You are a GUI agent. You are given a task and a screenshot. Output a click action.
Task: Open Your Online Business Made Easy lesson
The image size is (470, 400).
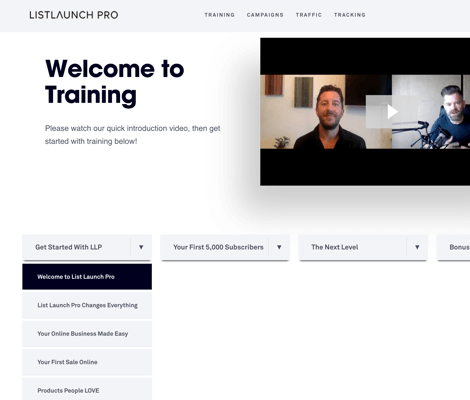(x=87, y=334)
